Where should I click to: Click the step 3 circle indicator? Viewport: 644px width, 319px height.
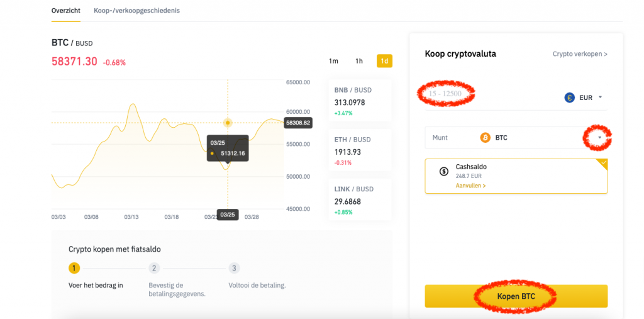234,268
